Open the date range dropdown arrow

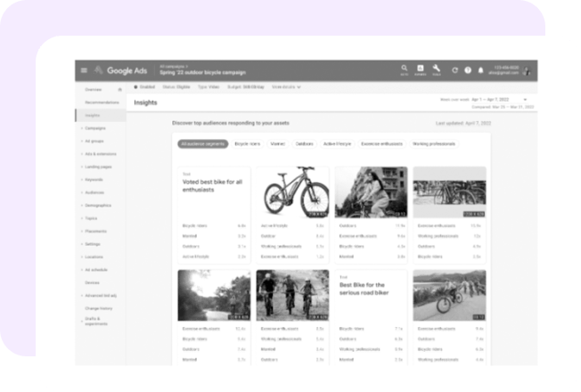525,99
